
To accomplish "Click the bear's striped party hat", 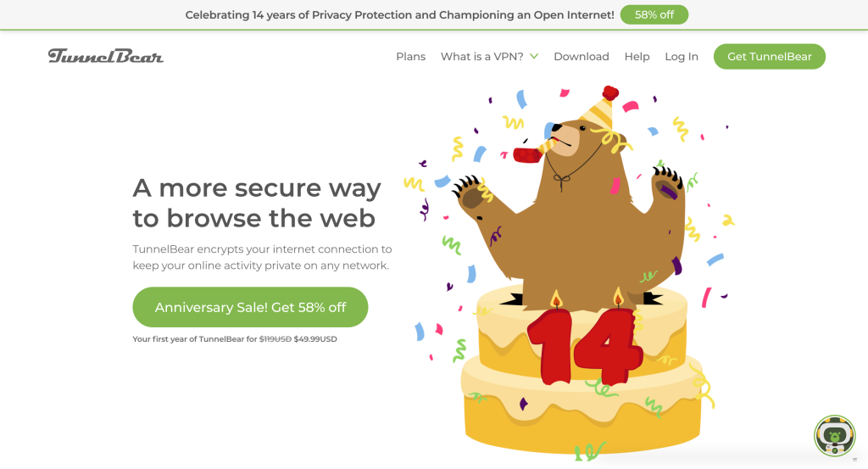I will pyautogui.click(x=595, y=109).
